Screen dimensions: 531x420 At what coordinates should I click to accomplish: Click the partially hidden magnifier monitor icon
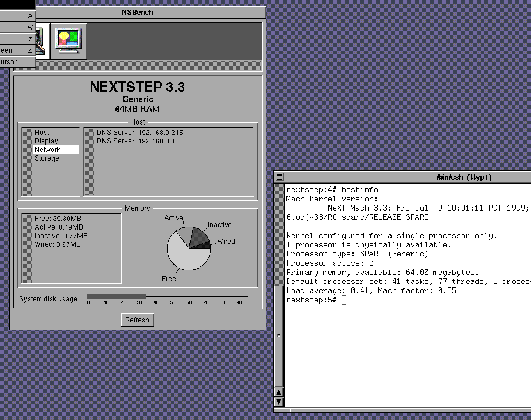(40, 41)
